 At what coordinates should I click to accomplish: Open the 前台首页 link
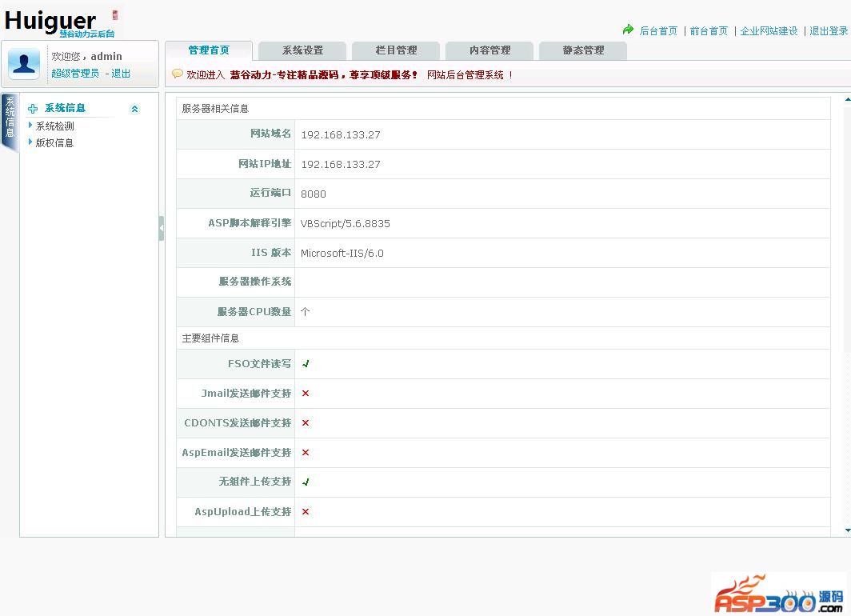[x=709, y=31]
